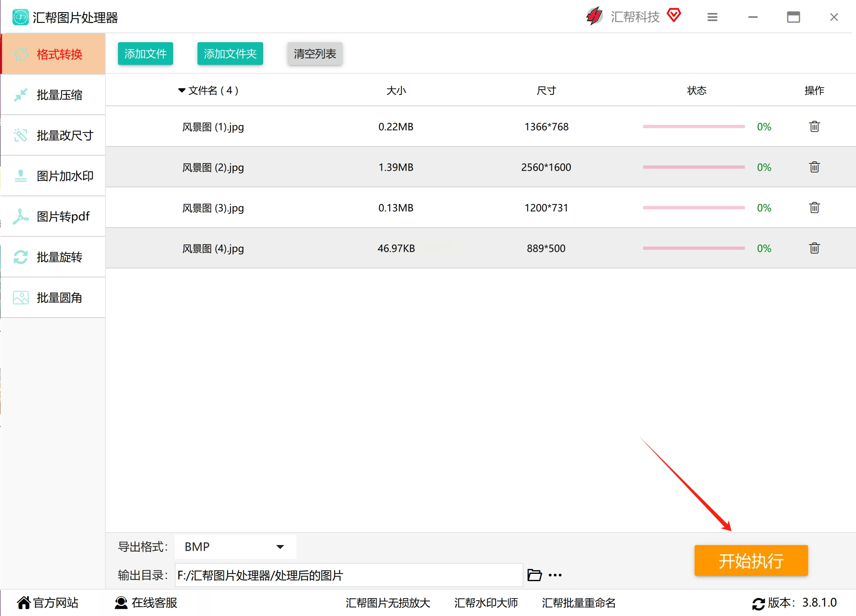Viewport: 856px width, 616px height.
Task: Click the 清空列表 button
Action: click(315, 54)
